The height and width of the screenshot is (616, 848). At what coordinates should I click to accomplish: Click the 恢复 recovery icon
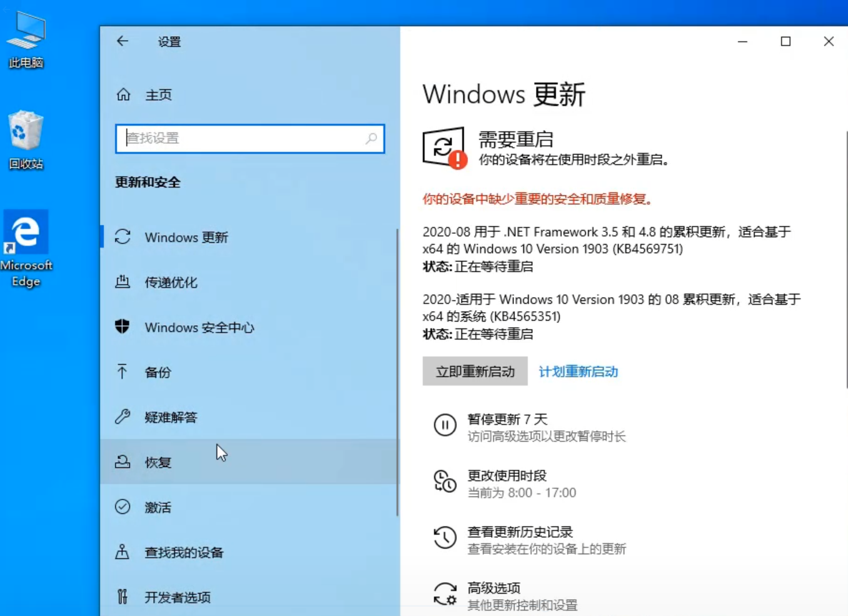[x=123, y=462]
